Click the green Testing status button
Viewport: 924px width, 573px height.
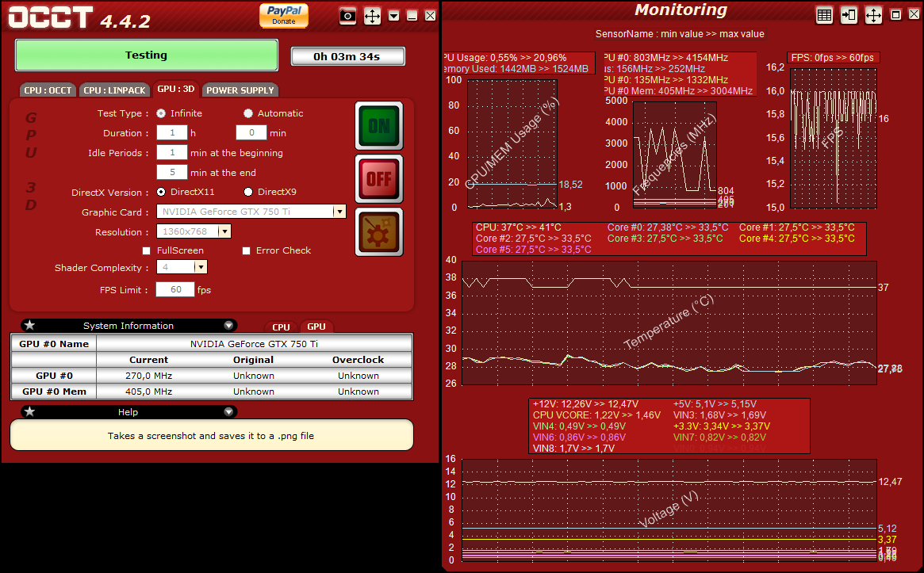[146, 55]
